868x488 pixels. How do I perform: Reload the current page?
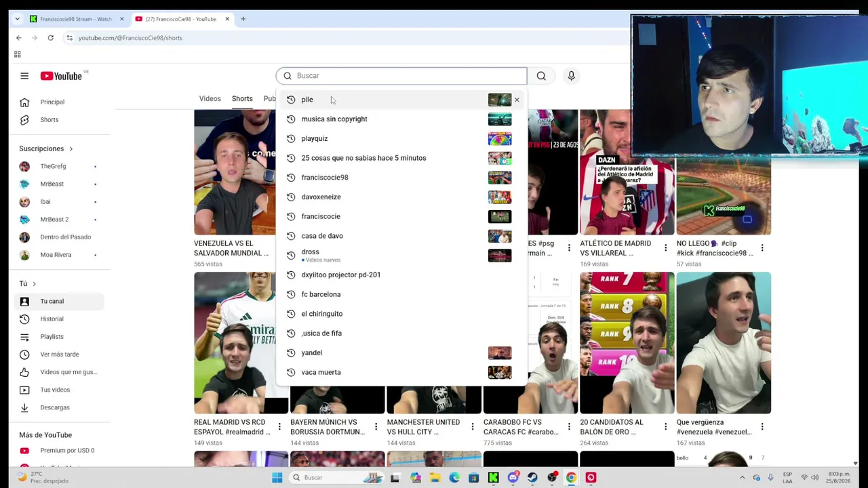(50, 38)
